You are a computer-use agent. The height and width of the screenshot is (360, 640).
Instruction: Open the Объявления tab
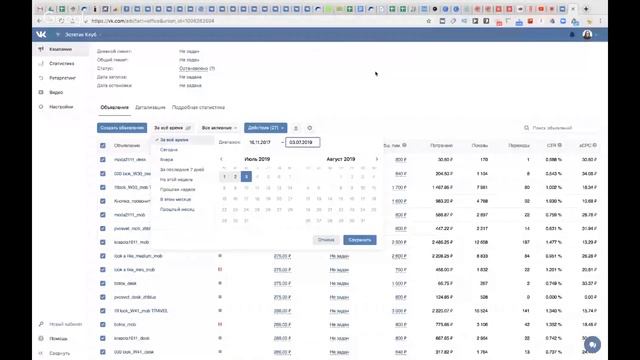115,108
